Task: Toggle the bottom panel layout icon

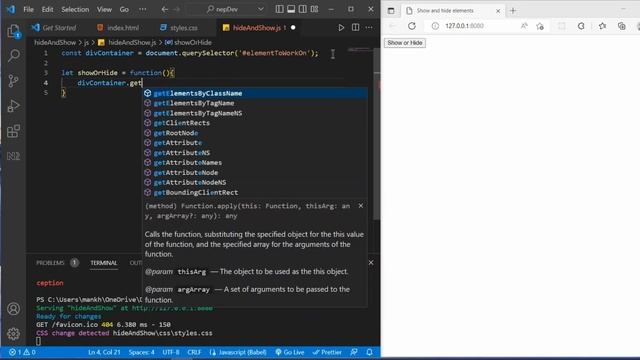Action: (x=291, y=9)
